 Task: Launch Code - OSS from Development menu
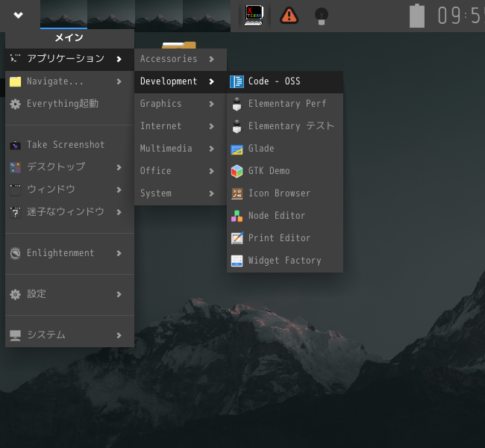click(285, 81)
